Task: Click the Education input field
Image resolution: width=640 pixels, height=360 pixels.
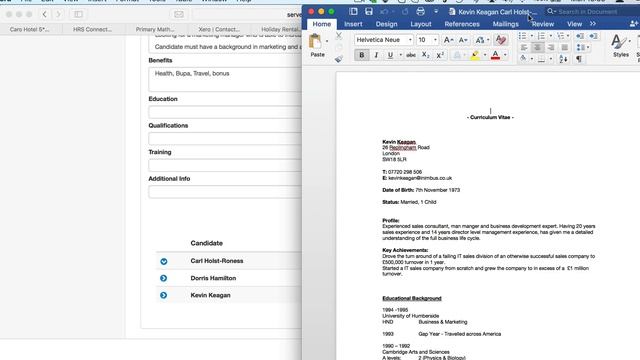Action: [x=225, y=112]
